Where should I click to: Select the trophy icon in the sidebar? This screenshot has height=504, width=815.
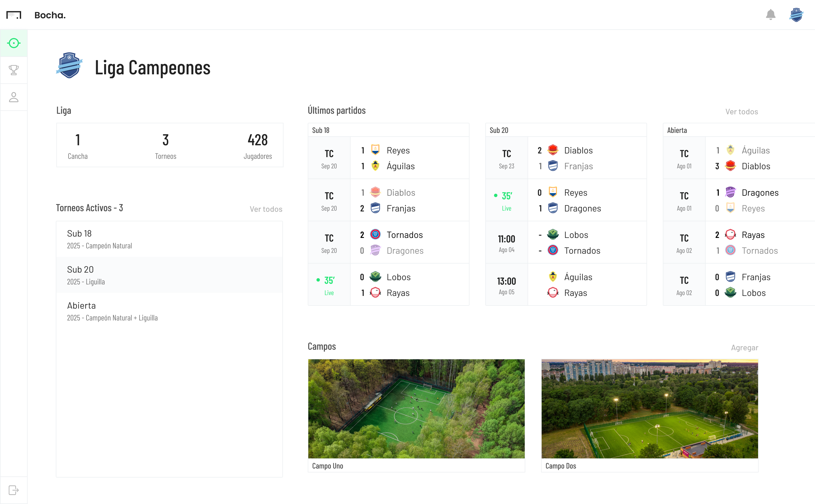[14, 70]
